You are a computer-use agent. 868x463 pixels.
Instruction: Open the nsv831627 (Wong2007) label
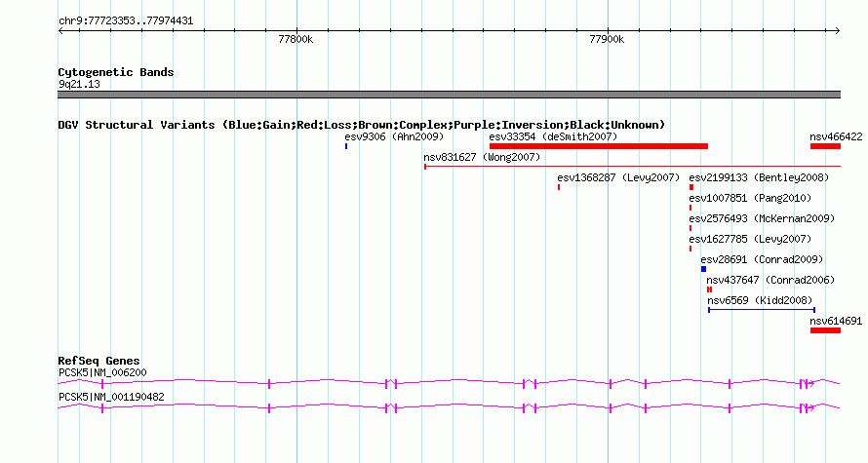point(482,157)
